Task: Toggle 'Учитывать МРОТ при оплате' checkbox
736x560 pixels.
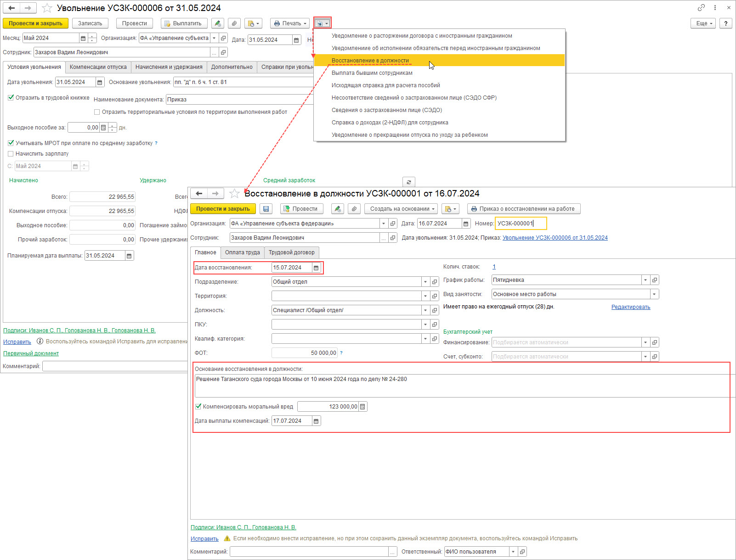Action: coord(11,143)
